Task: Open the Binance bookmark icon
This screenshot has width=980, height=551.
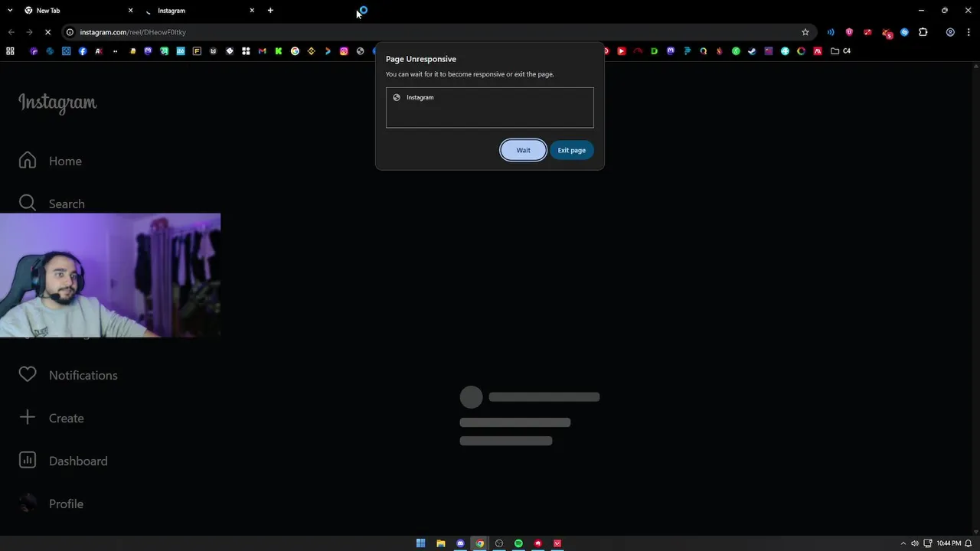Action: point(311,51)
